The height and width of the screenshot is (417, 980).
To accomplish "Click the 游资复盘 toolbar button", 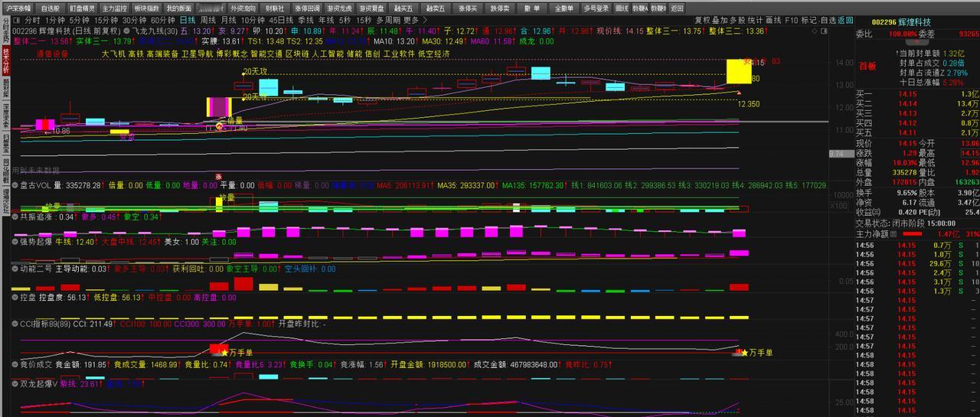I will 371,8.
